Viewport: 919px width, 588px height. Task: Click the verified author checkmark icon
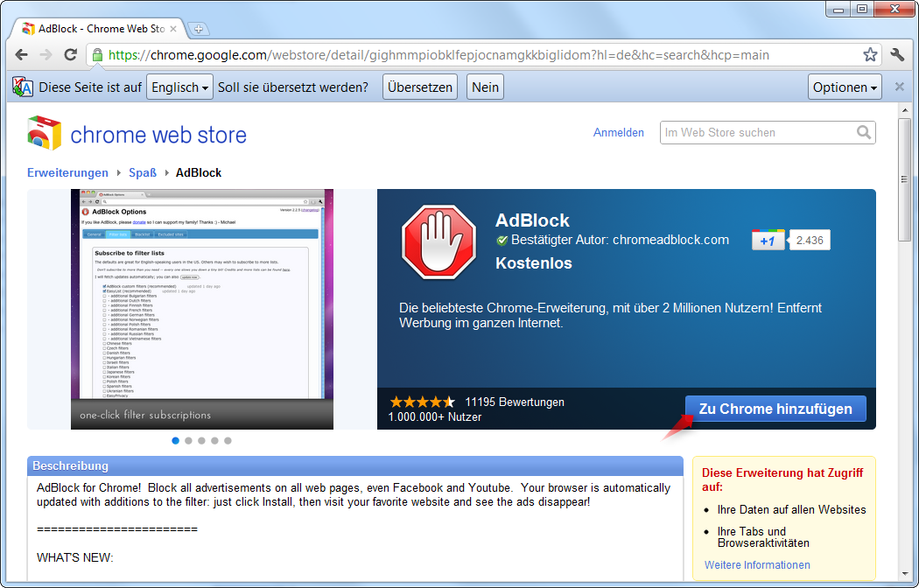[x=502, y=240]
